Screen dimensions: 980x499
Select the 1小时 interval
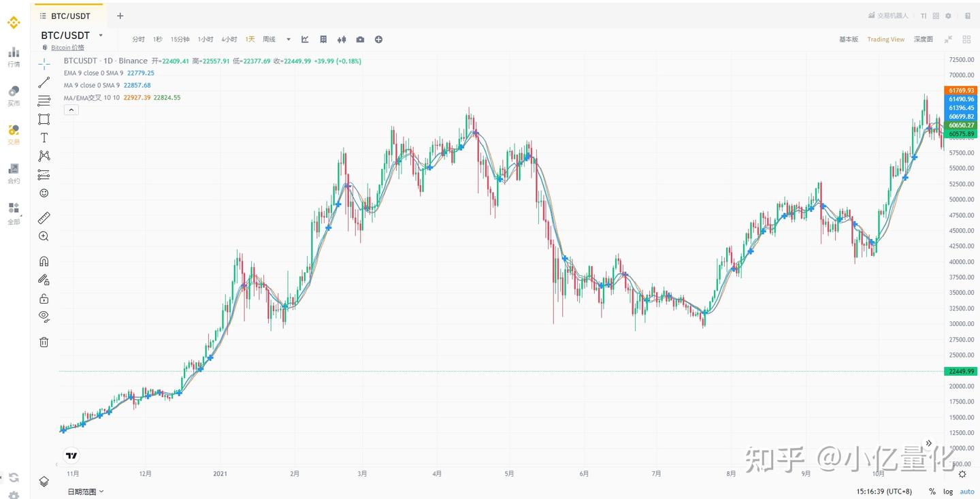click(206, 39)
